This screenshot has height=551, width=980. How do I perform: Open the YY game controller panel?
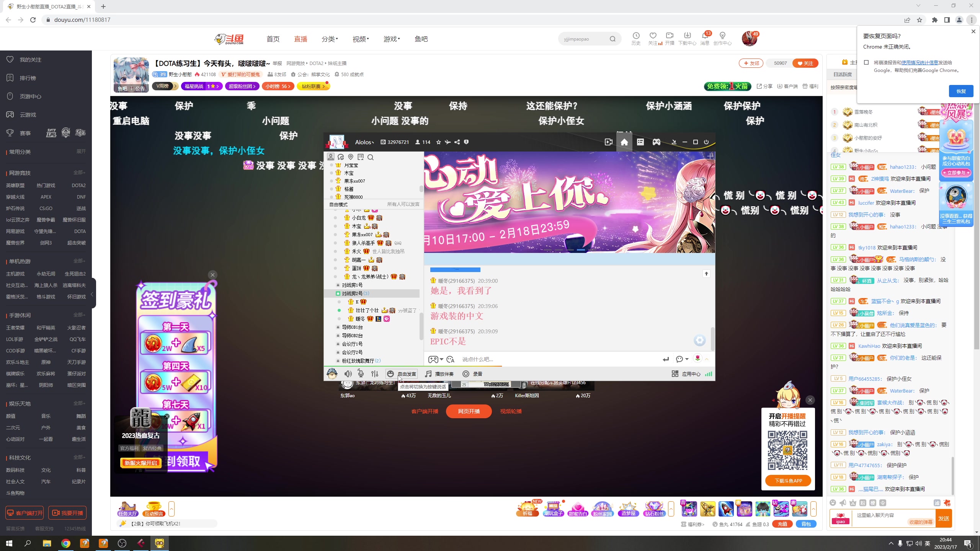656,142
